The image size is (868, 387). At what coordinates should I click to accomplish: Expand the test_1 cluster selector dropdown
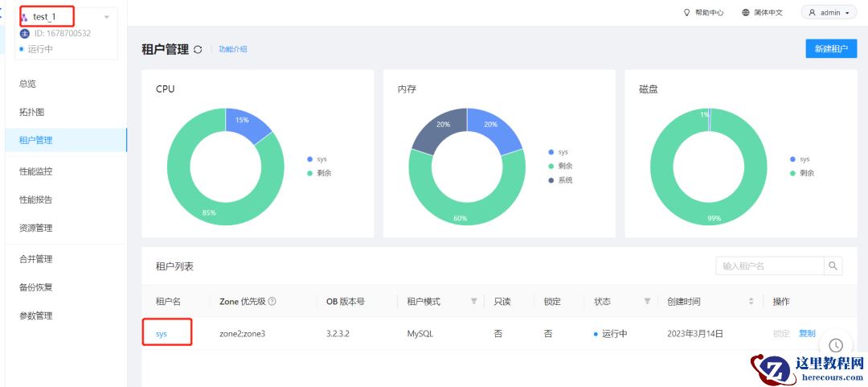click(x=107, y=17)
